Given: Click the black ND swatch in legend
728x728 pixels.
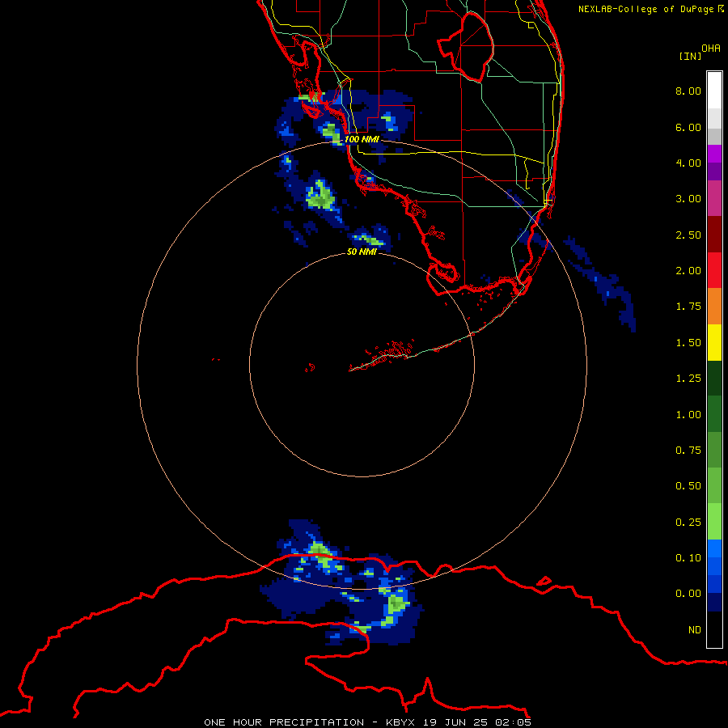Looking at the screenshot, I should point(714,629).
